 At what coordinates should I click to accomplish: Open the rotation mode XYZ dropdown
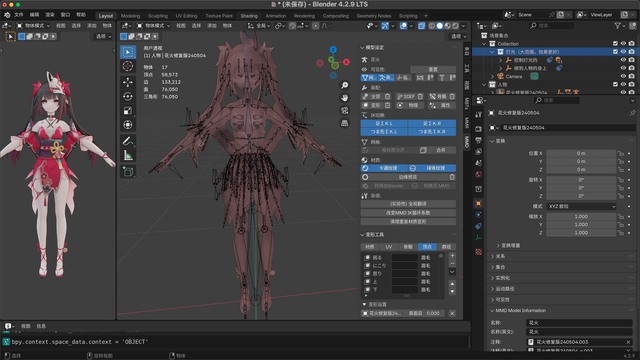tap(581, 207)
